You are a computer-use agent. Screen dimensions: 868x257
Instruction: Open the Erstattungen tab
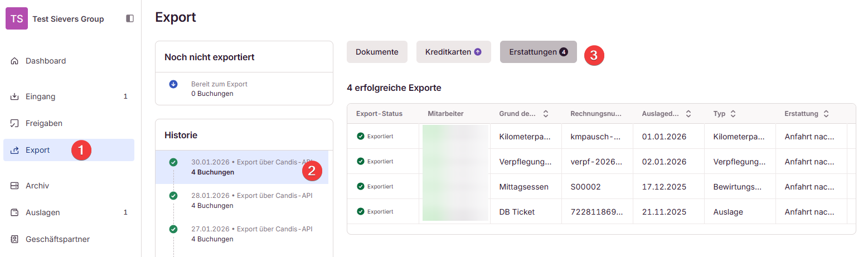coord(538,52)
